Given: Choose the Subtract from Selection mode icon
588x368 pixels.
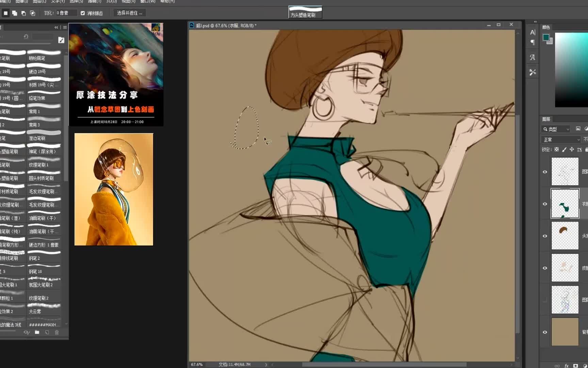Looking at the screenshot, I should [x=23, y=13].
